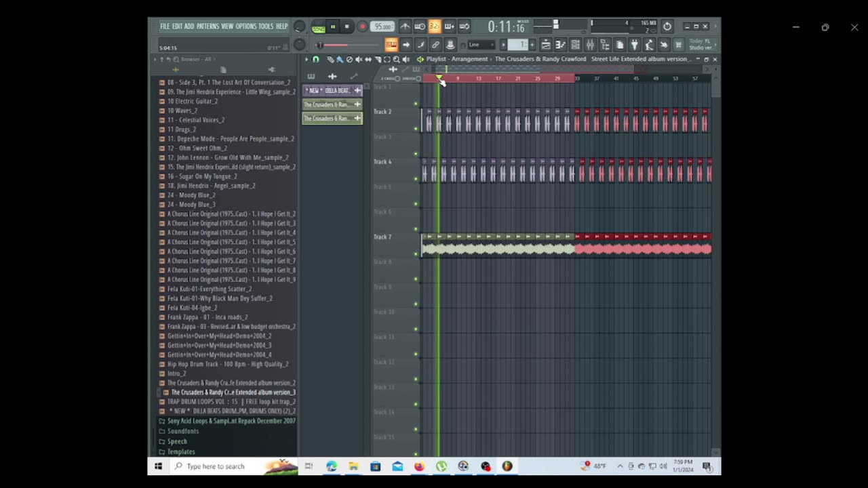Viewport: 868px width, 488px height.
Task: Toggle playlist snap magnet icon
Action: click(316, 60)
